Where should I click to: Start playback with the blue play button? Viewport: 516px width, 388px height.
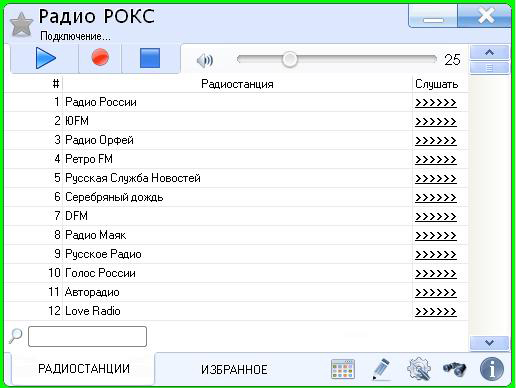tap(45, 58)
